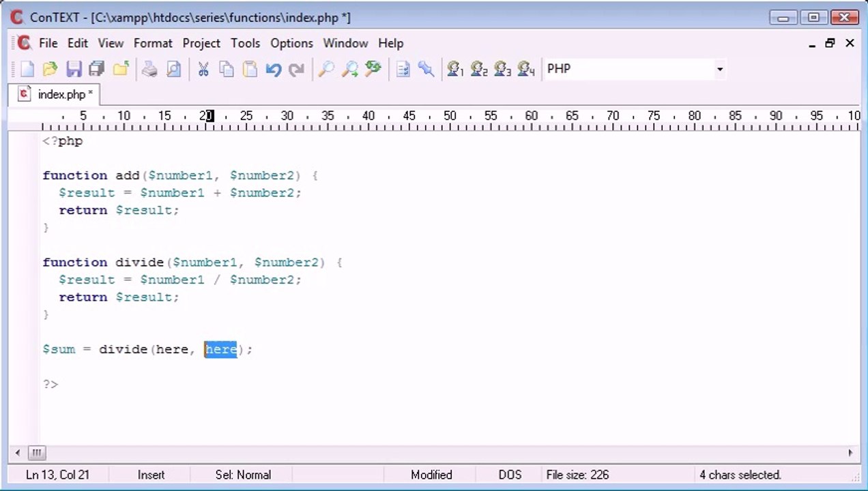Viewport: 868px width, 491px height.
Task: Click the Redo arrow icon
Action: 297,69
